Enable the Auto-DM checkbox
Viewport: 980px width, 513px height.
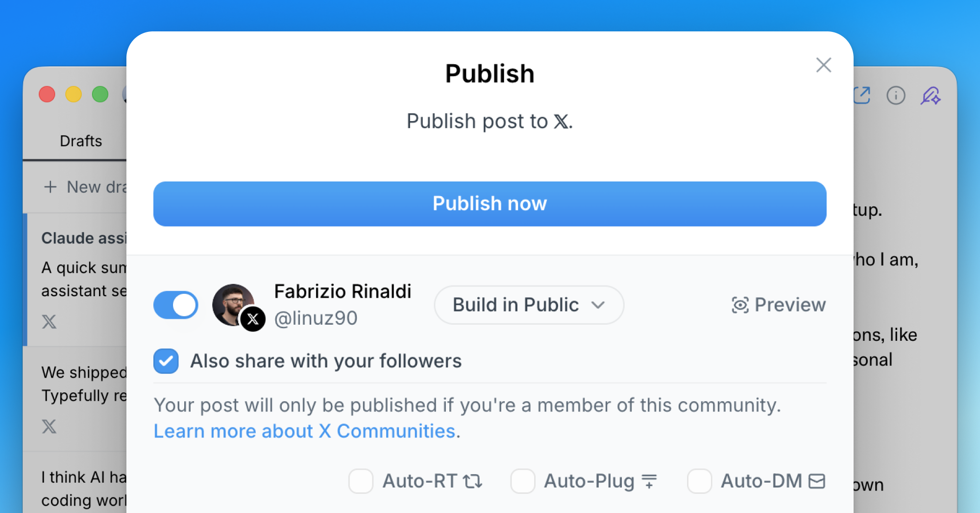(x=699, y=481)
